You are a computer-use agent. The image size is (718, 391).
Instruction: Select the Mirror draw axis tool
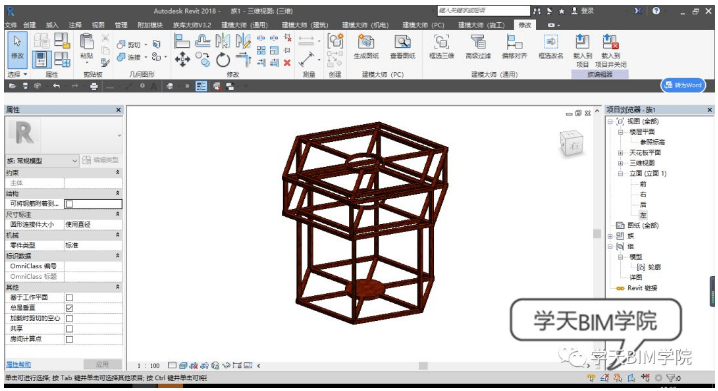[243, 42]
